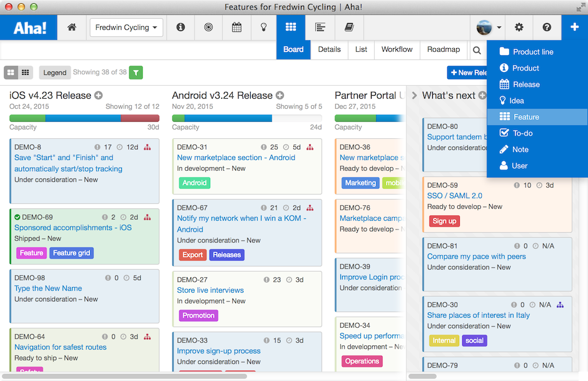Click iOS v4.23 Release capacity bar

point(84,118)
